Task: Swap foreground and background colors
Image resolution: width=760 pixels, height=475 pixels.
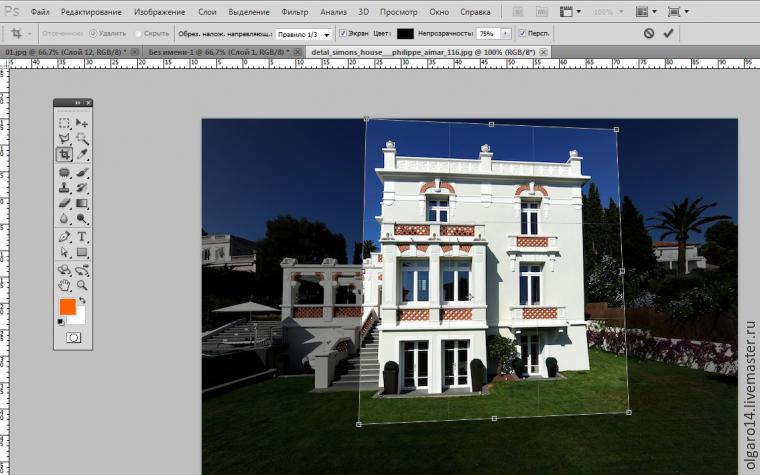Action: coord(82,301)
